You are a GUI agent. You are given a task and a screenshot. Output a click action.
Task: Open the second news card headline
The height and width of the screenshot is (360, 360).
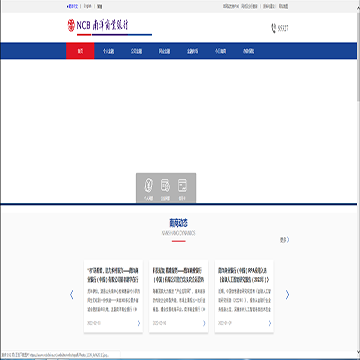click(178, 275)
